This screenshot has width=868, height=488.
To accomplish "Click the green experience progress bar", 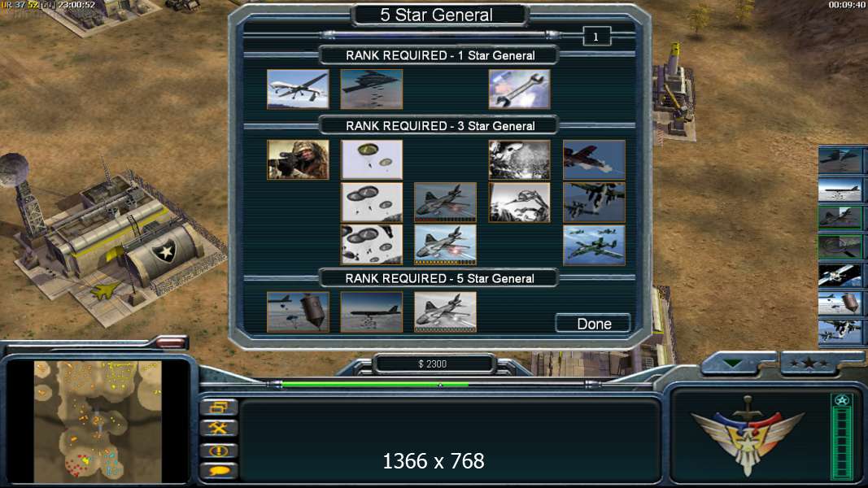I will click(x=375, y=383).
